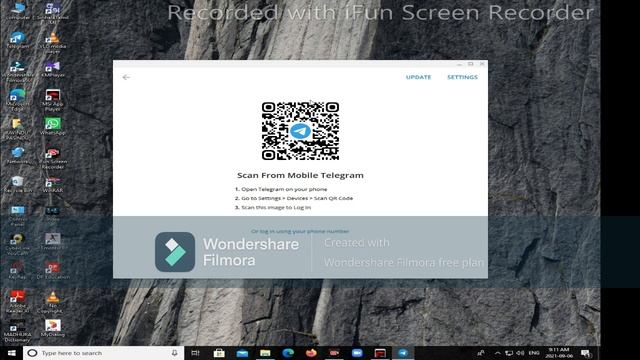The height and width of the screenshot is (360, 640).
Task: Open Zoom from the taskbar
Action: coord(357,353)
